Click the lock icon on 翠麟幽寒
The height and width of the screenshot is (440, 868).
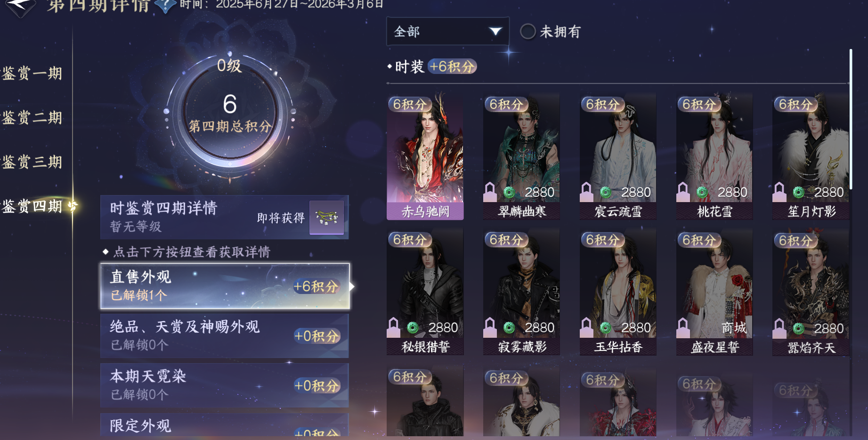(490, 192)
